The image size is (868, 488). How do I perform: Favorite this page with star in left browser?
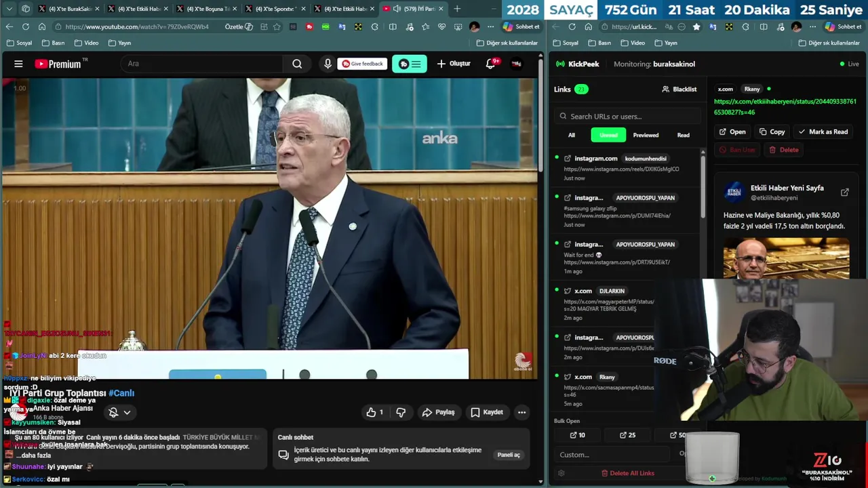(x=277, y=27)
